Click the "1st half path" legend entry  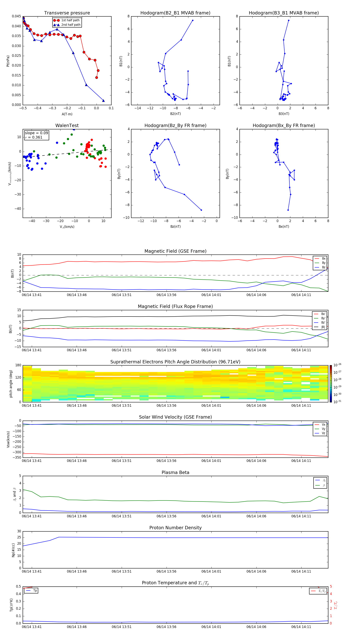tap(67, 20)
